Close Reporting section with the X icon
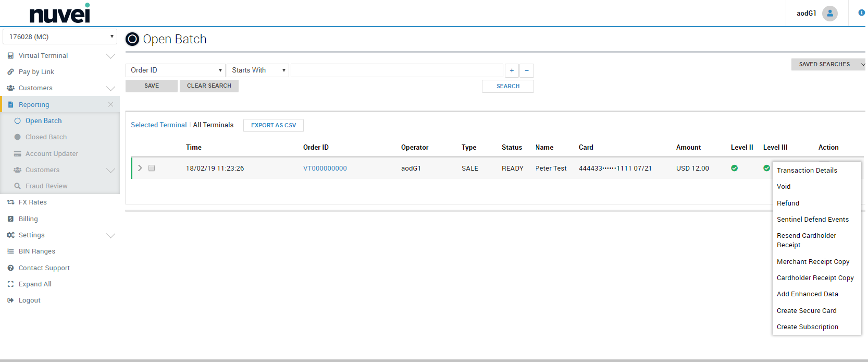 point(110,104)
